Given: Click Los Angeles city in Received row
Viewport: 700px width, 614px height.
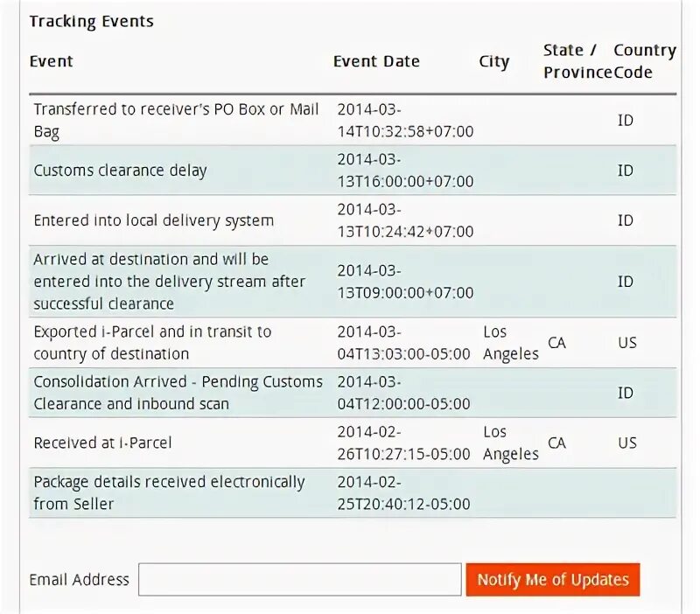Looking at the screenshot, I should (511, 443).
